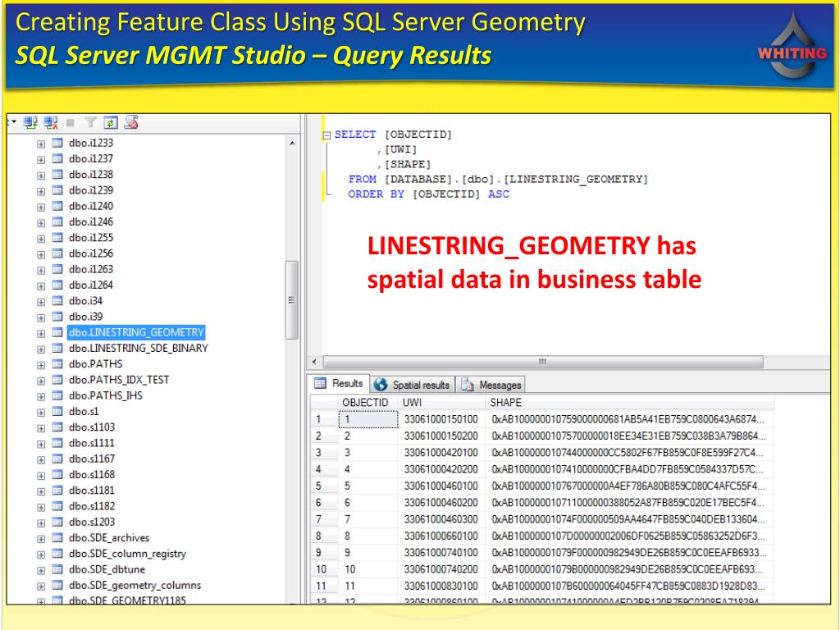Click the table icon beside dbo.SDE_dbtune

click(x=57, y=569)
